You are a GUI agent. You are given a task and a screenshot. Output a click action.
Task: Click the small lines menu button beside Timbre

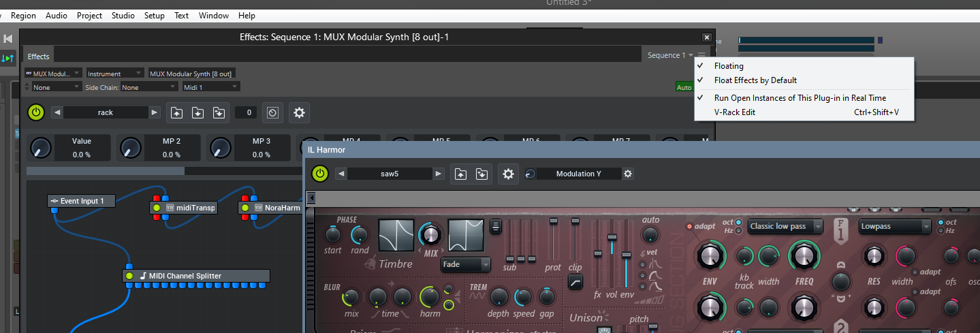pos(496,226)
